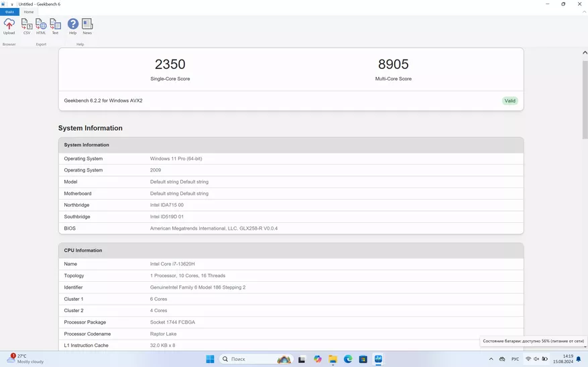Image resolution: width=588 pixels, height=367 pixels.
Task: Switch input language via РУС indicator
Action: click(x=515, y=360)
